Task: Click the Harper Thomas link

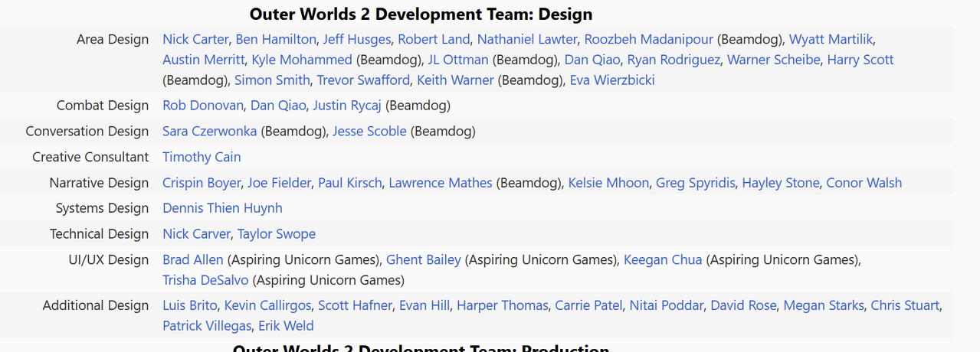Action: [503, 305]
